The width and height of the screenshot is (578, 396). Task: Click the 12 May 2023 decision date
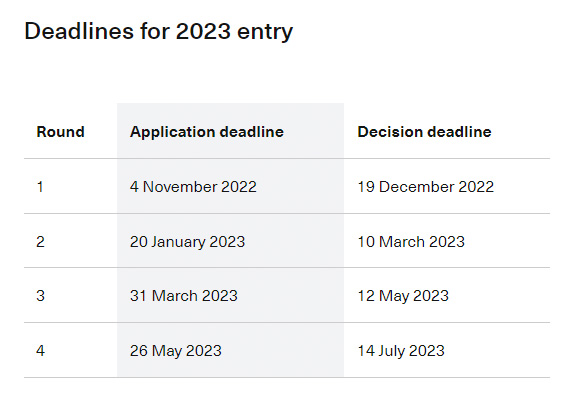pyautogui.click(x=403, y=296)
